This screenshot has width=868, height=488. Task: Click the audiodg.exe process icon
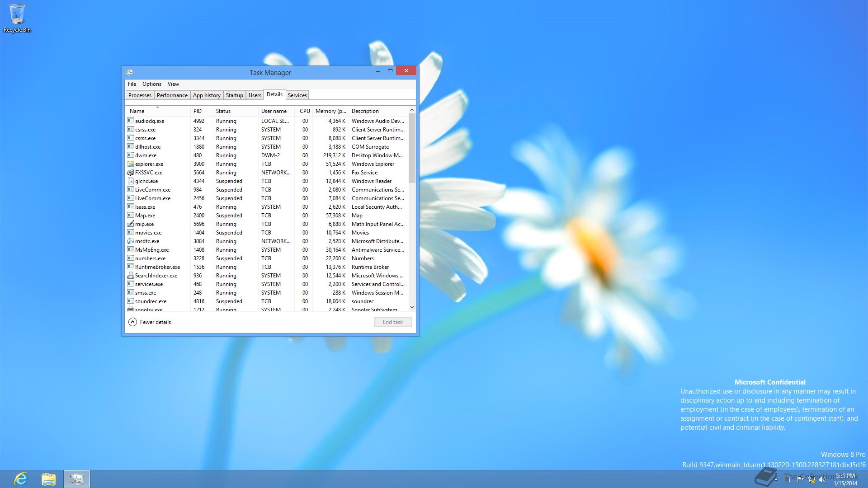130,121
